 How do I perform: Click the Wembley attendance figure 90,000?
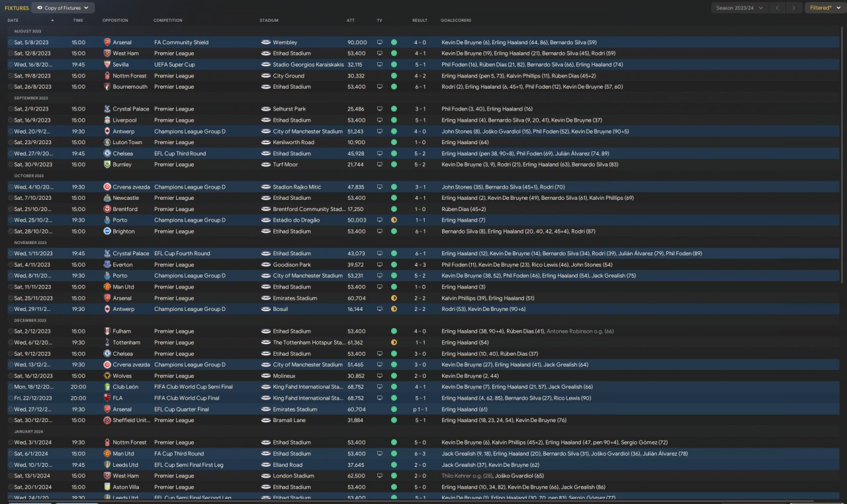point(357,42)
